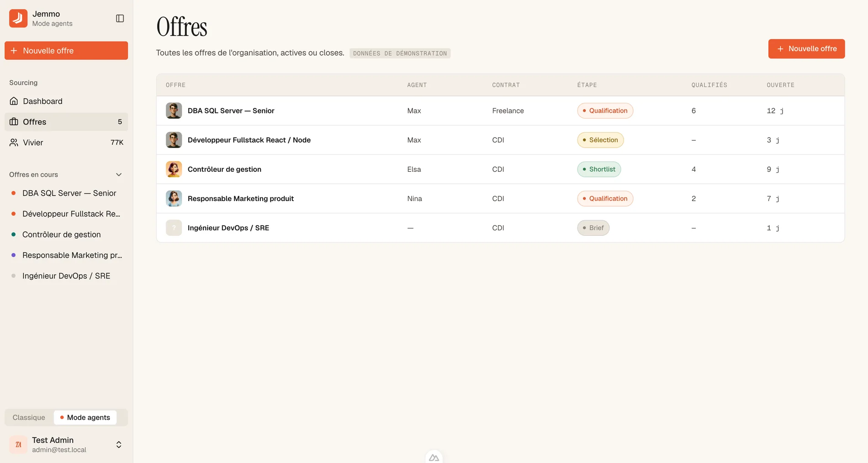Click placeholder avatar in Ingénieur DevOps row
The width and height of the screenshot is (868, 463).
pyautogui.click(x=174, y=228)
